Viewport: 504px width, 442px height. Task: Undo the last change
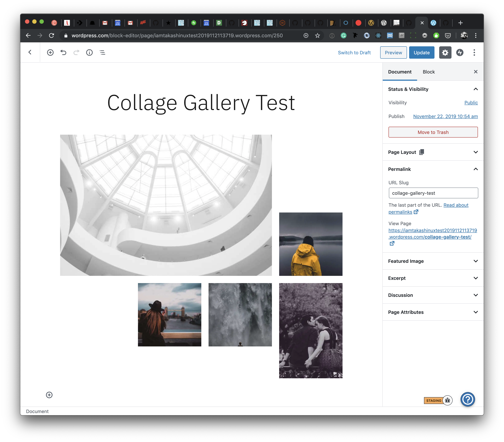(x=63, y=52)
